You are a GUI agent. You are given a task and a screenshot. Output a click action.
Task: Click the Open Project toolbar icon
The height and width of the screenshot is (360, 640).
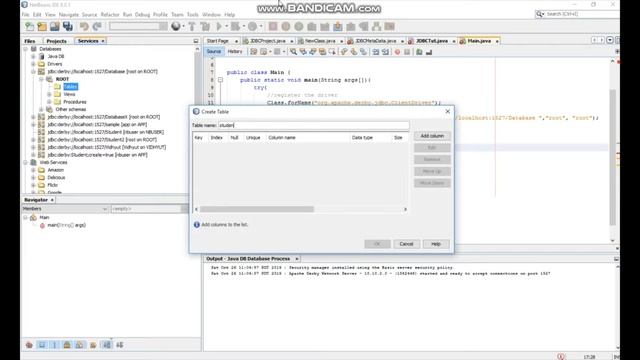55,27
